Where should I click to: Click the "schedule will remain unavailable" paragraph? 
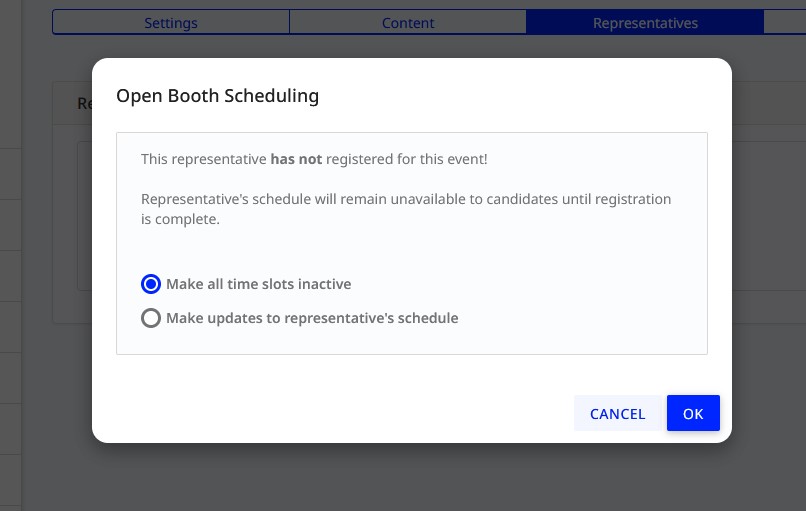406,209
